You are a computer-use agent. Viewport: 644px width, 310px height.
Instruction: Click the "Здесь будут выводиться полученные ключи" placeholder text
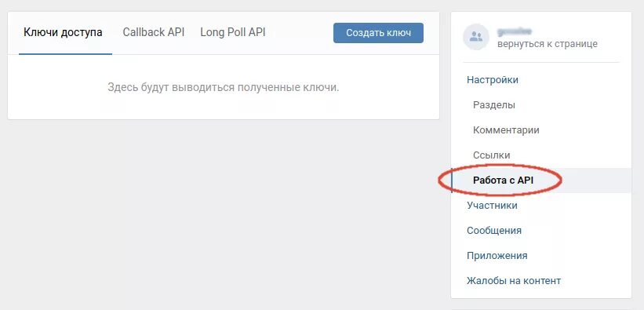(224, 88)
